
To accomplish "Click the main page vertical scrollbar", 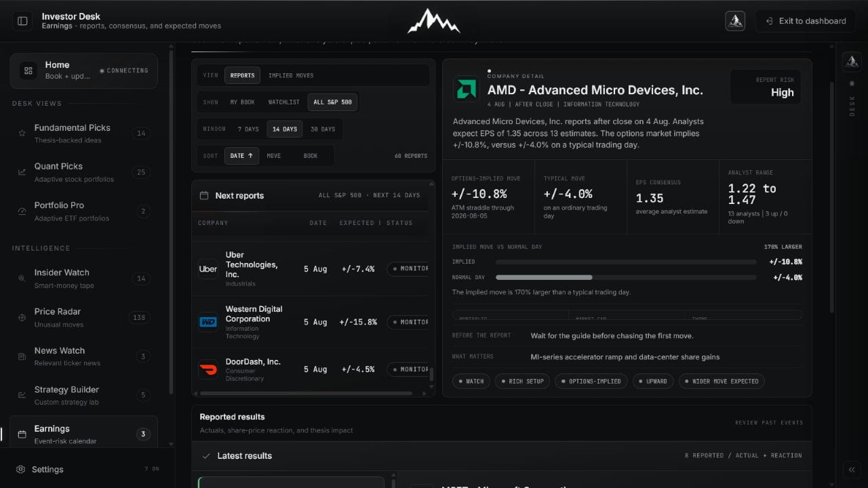I will click(x=832, y=197).
